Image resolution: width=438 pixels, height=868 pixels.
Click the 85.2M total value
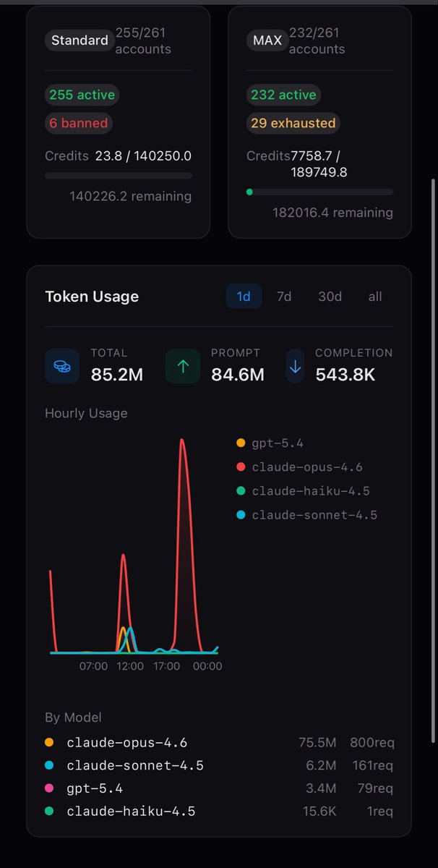117,374
